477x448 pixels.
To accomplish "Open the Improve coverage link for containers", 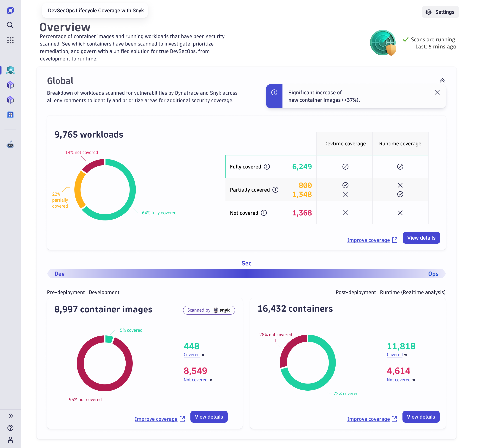I will (x=369, y=419).
